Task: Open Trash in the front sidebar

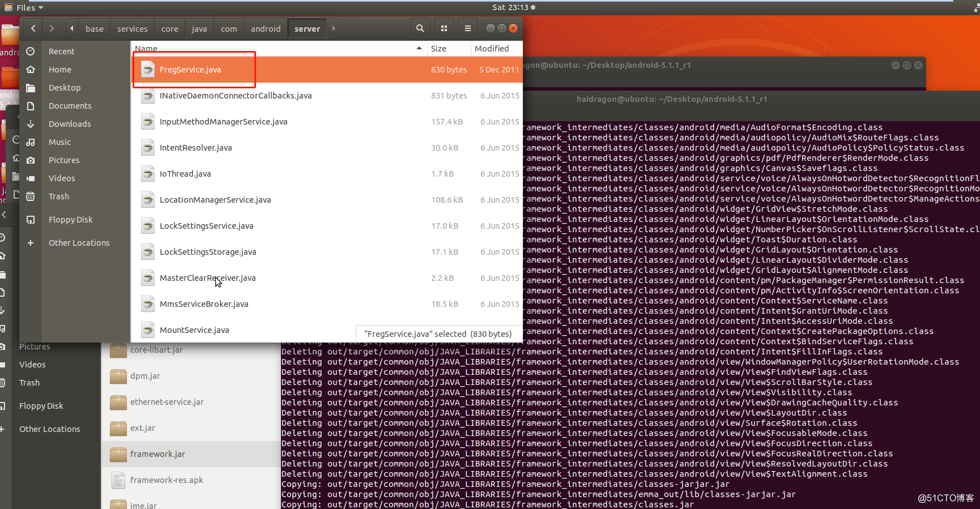Action: coord(59,196)
